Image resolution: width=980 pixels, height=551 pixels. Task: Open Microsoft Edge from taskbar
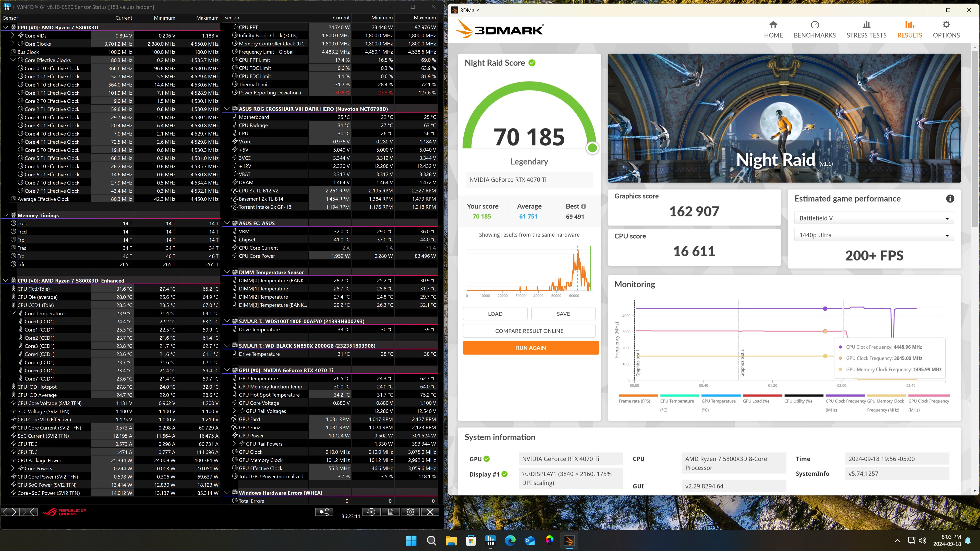pos(510,540)
